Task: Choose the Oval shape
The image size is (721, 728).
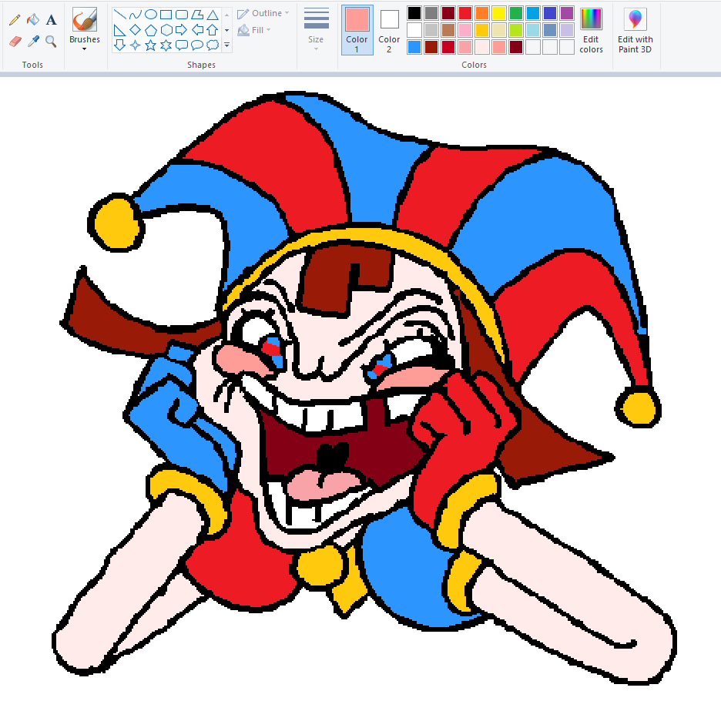Action: pos(150,15)
